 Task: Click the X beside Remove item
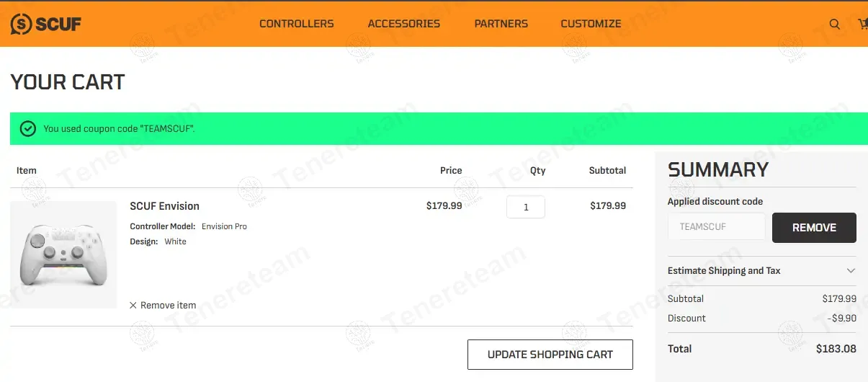(x=133, y=306)
